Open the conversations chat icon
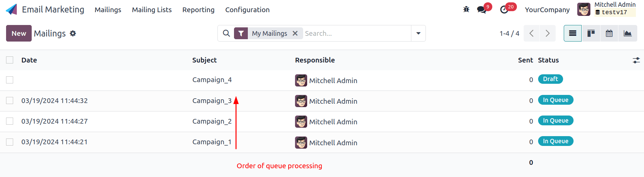The width and height of the screenshot is (644, 177). click(482, 9)
